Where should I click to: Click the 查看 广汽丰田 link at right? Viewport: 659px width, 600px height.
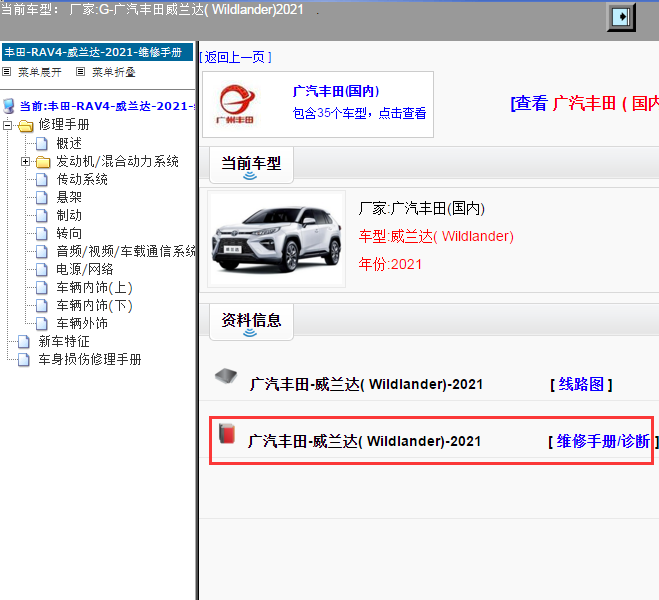pyautogui.click(x=584, y=103)
